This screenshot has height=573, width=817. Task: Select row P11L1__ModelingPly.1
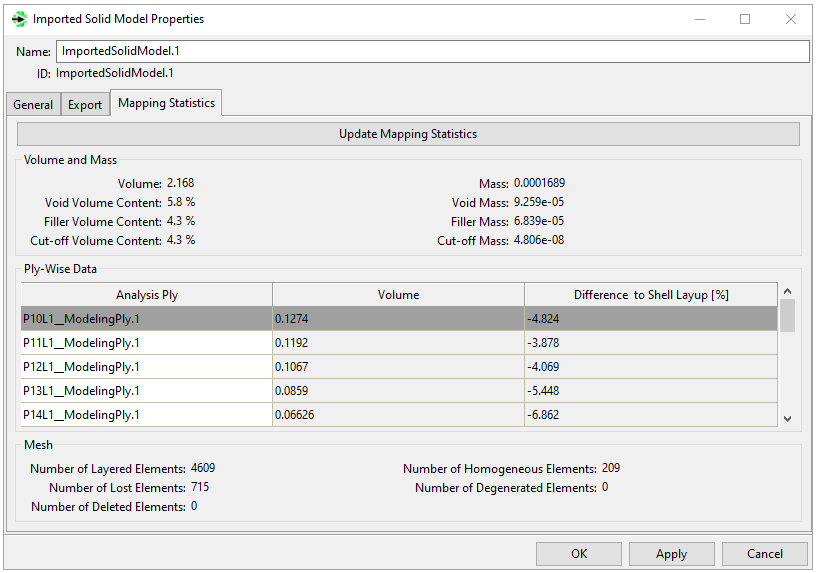pos(147,343)
